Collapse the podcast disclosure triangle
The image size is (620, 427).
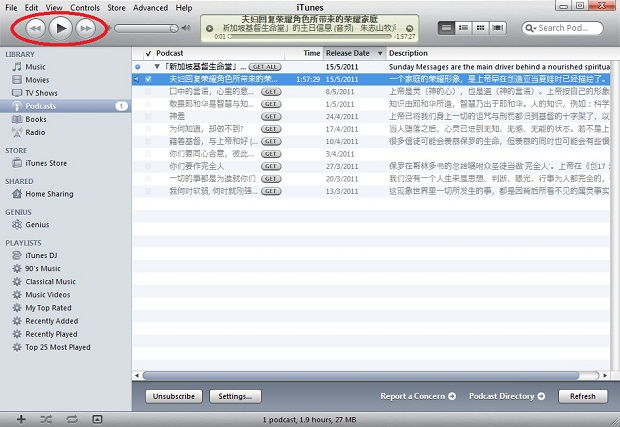pos(157,67)
